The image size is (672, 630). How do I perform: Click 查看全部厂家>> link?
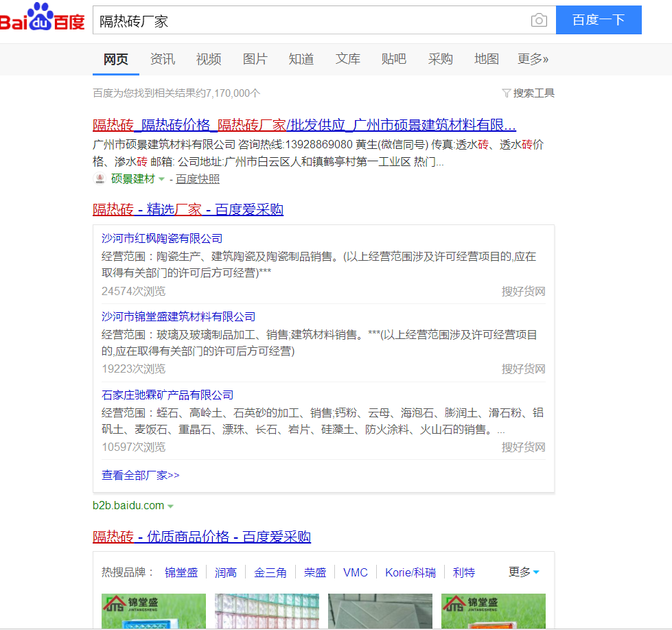click(x=141, y=475)
